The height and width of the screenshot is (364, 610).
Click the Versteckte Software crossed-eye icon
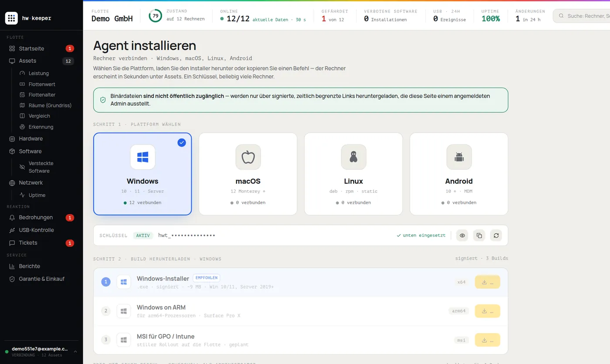(x=23, y=167)
